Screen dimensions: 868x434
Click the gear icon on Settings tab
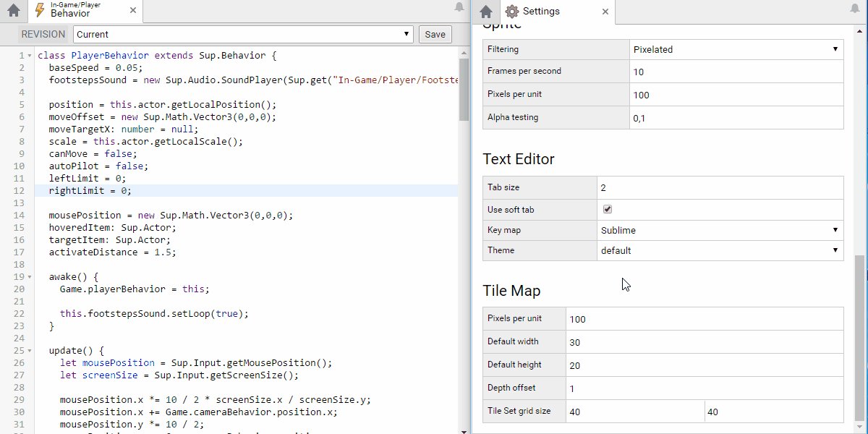pos(512,11)
